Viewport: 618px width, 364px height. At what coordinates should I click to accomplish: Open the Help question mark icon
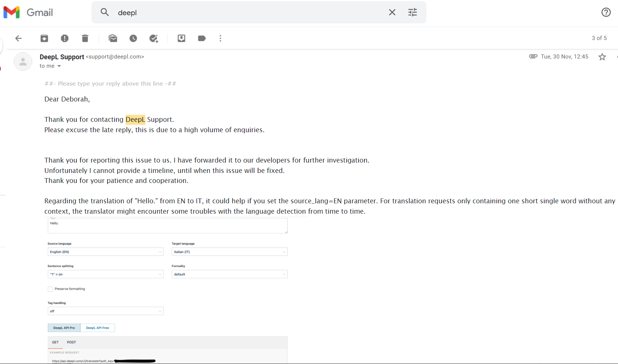(606, 12)
